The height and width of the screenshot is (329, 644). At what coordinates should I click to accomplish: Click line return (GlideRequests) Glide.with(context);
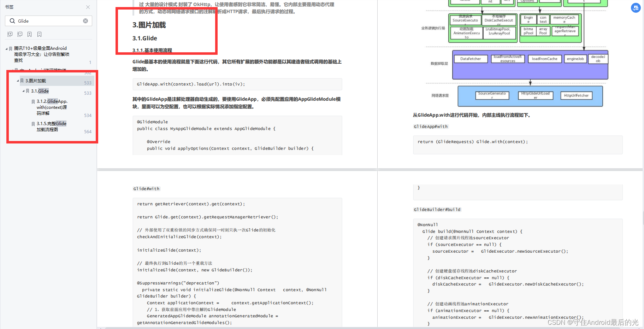point(473,142)
